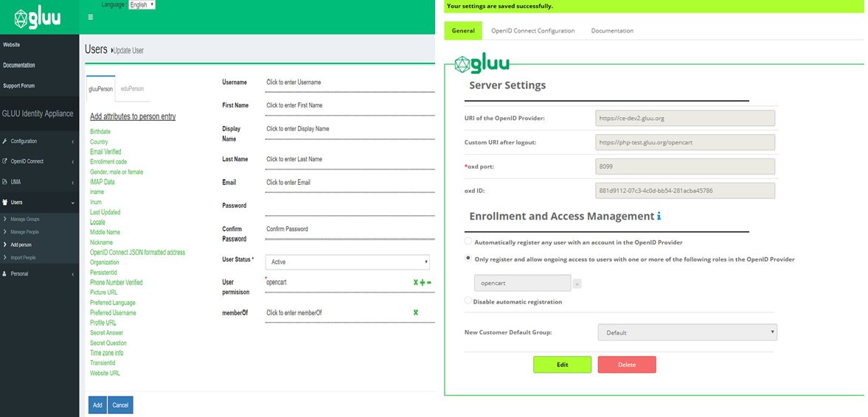Click the blue Add button
The image size is (868, 417).
coord(97,404)
